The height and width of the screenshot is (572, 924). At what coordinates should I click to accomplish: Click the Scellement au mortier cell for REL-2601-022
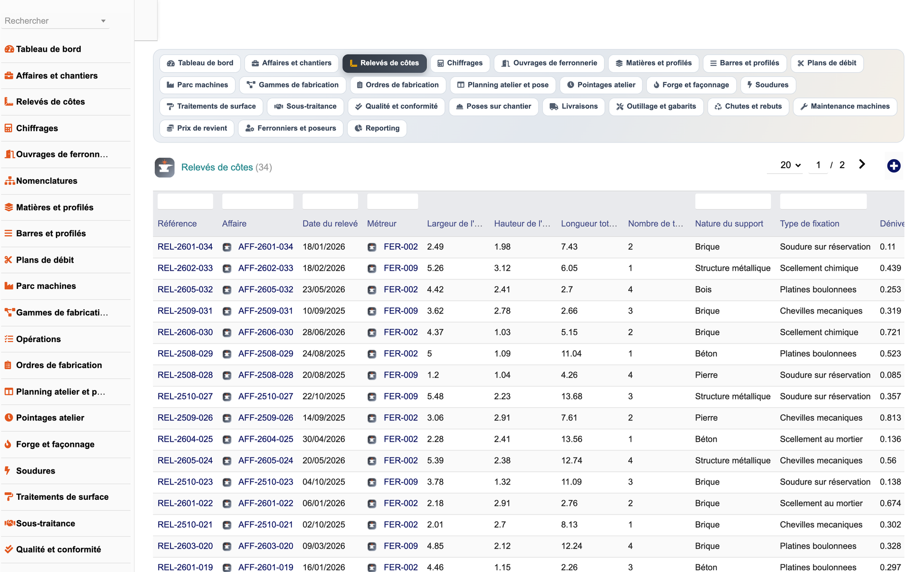pos(821,504)
